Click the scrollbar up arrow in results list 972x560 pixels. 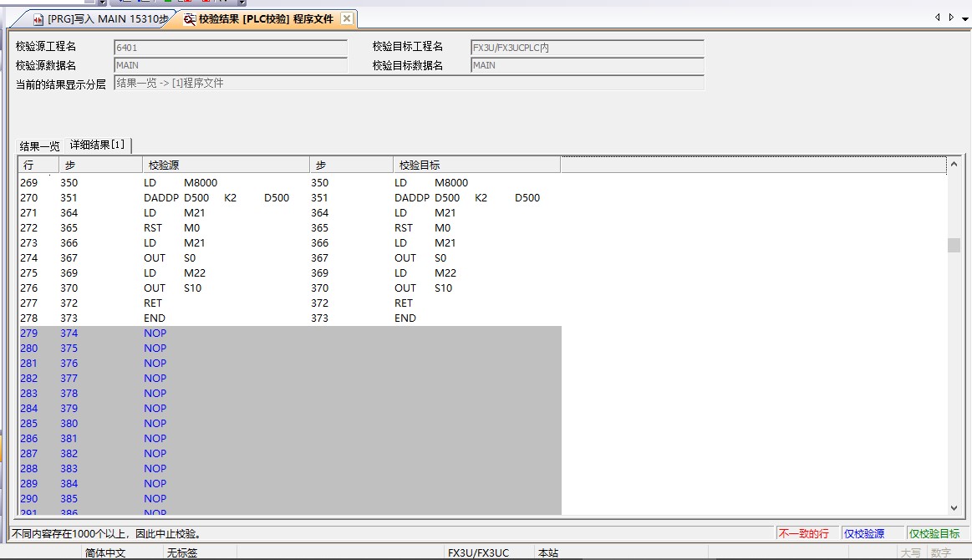coord(955,165)
